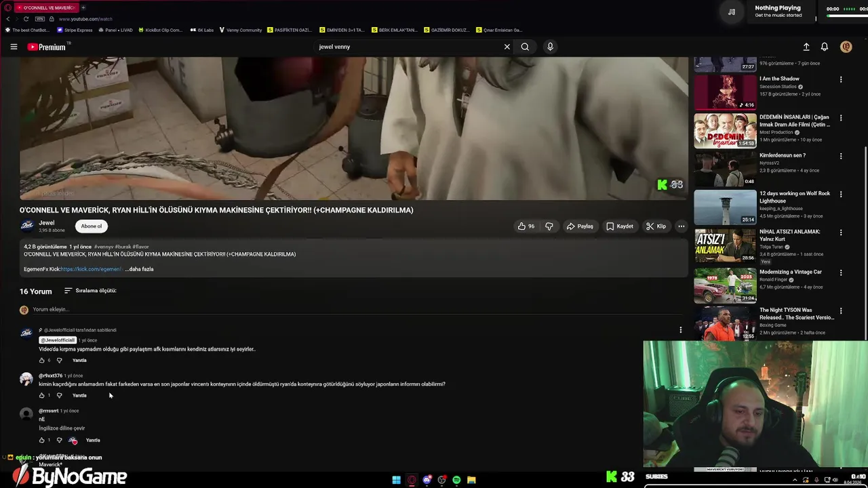868x488 pixels.
Task: Dislike the pinned @Jewelofficiall comment
Action: (59, 361)
